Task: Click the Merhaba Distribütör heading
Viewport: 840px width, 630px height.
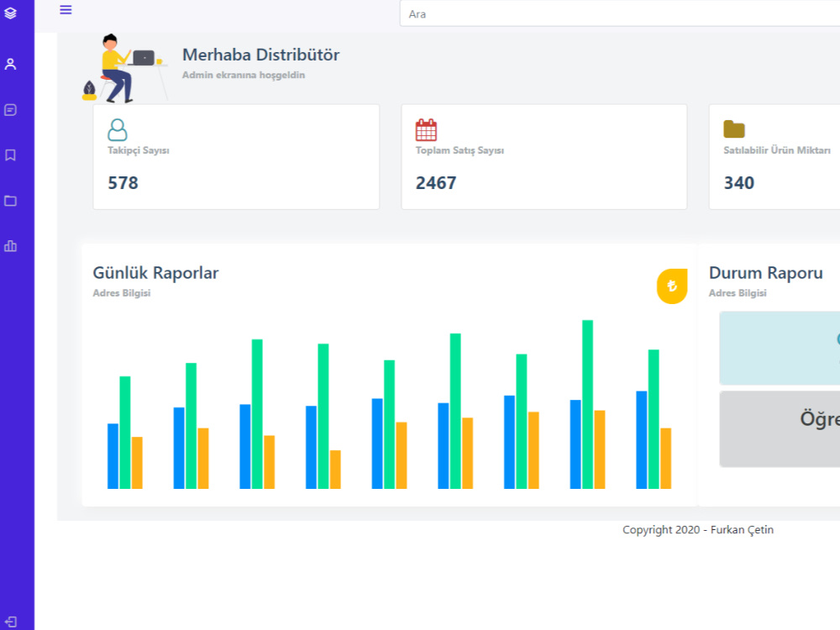Action: [261, 55]
